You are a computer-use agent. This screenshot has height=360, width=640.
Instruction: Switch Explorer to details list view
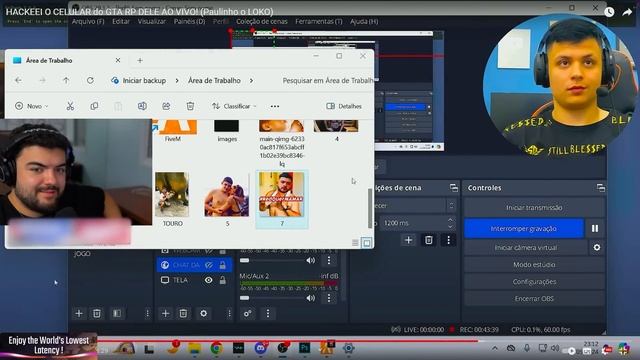tap(355, 243)
